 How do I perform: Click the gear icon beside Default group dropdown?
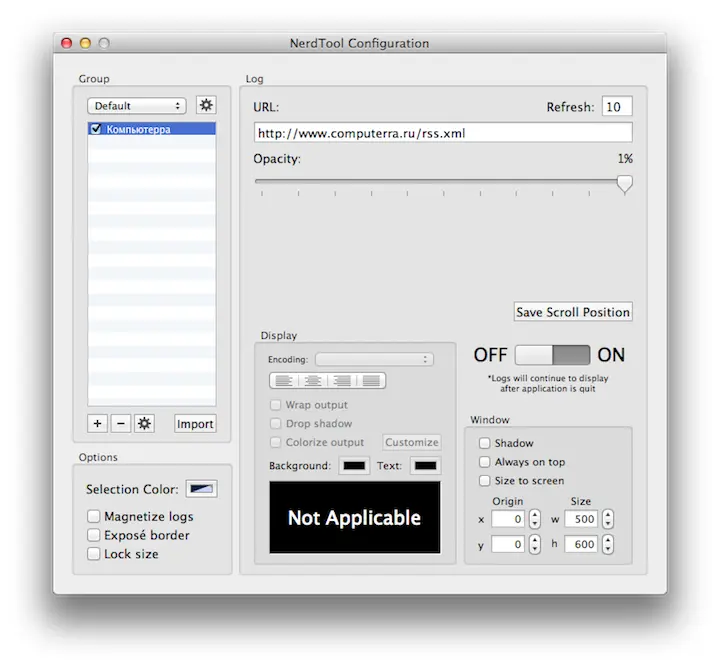click(x=205, y=105)
